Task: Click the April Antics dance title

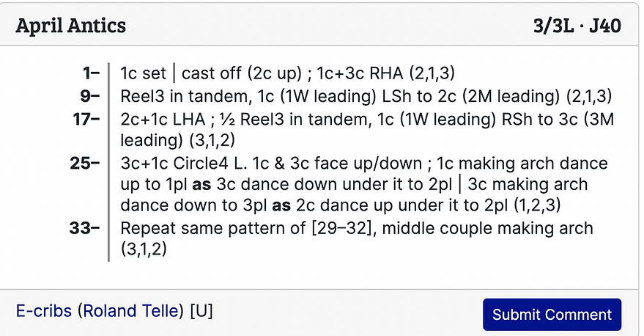Action: (x=71, y=26)
